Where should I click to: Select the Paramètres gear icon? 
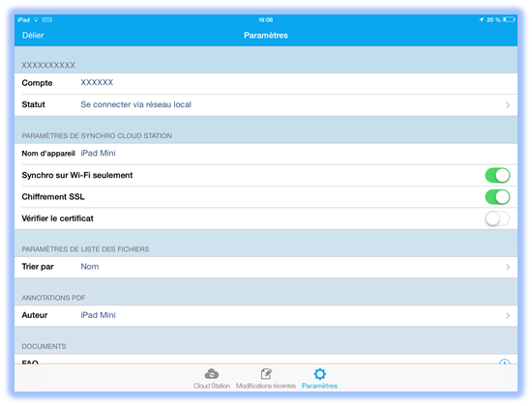click(319, 374)
